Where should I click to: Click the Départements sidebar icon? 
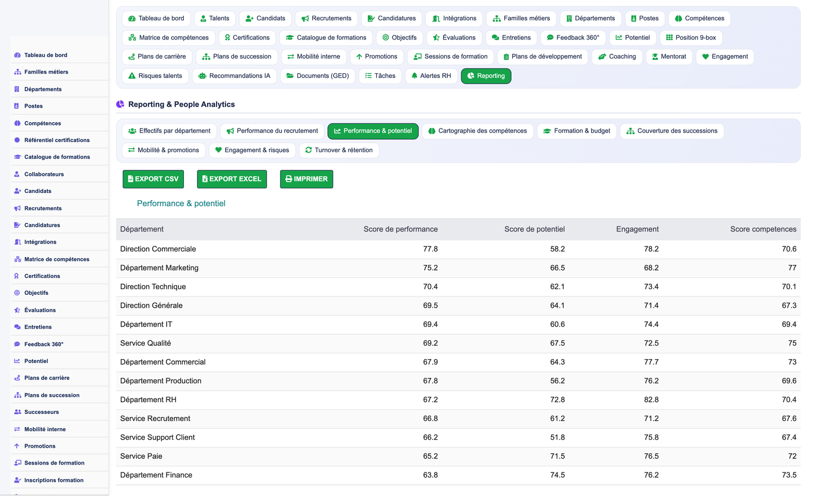[x=17, y=89]
